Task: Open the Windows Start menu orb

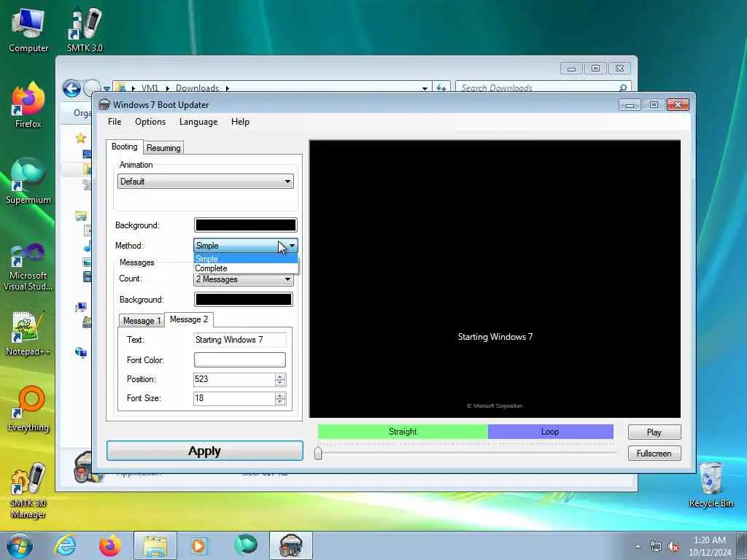Action: [x=19, y=545]
